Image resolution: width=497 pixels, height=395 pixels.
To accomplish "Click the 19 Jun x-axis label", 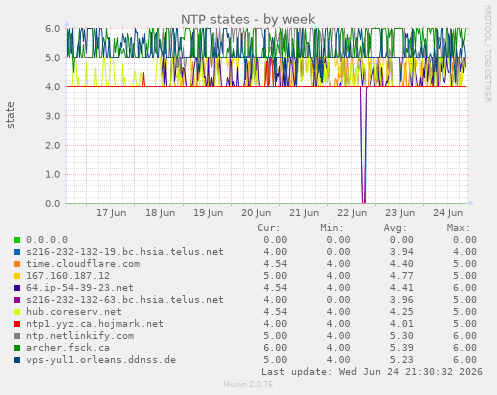I will pos(208,213).
